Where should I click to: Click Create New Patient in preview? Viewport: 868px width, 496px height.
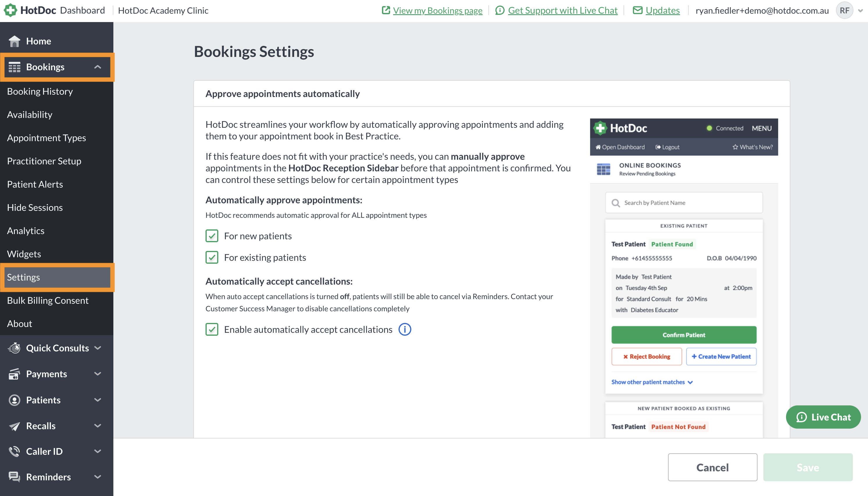[x=721, y=357]
